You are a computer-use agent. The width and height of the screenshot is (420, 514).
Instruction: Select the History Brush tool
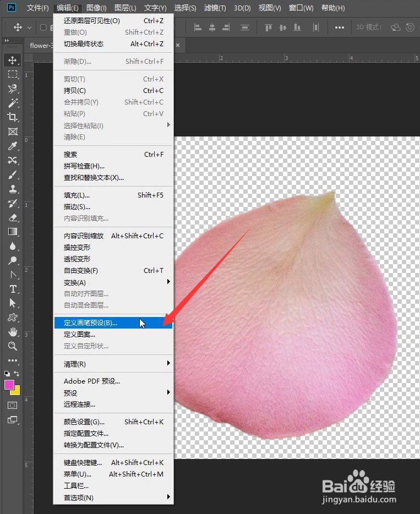tap(13, 203)
